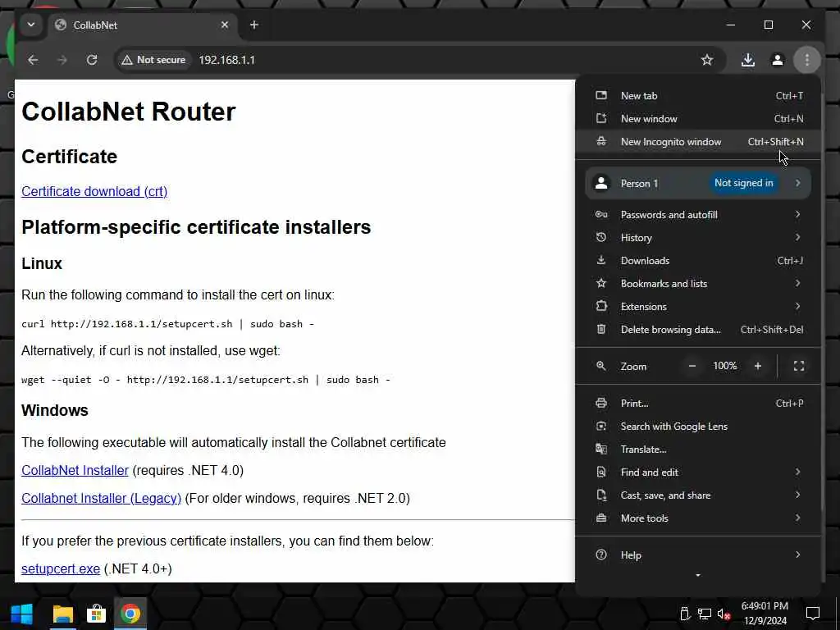Click the Translate icon in menu

(x=601, y=450)
